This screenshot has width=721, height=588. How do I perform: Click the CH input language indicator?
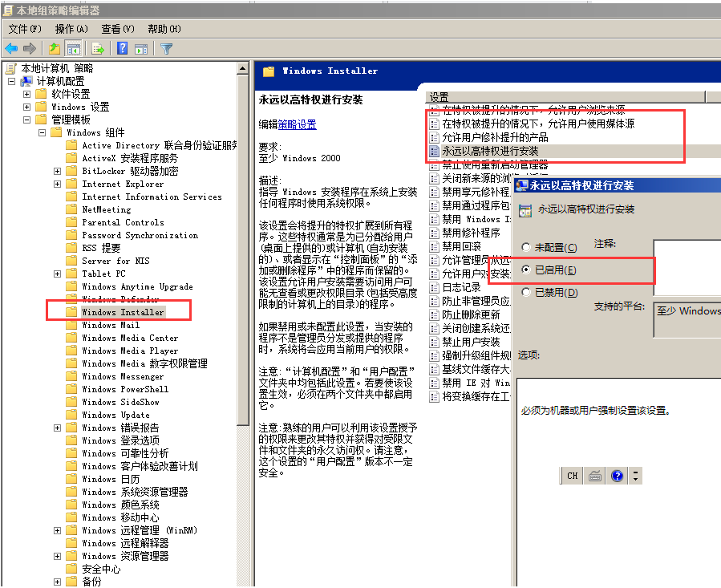click(572, 476)
